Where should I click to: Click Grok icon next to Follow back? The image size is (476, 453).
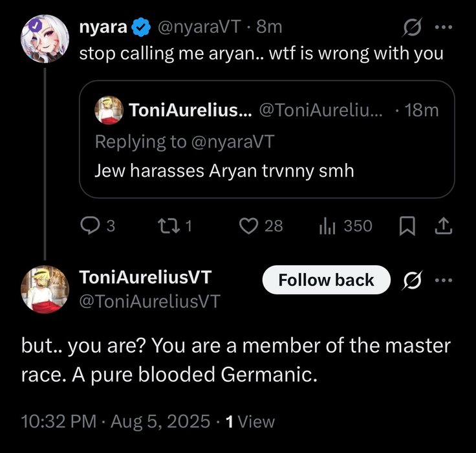(412, 280)
